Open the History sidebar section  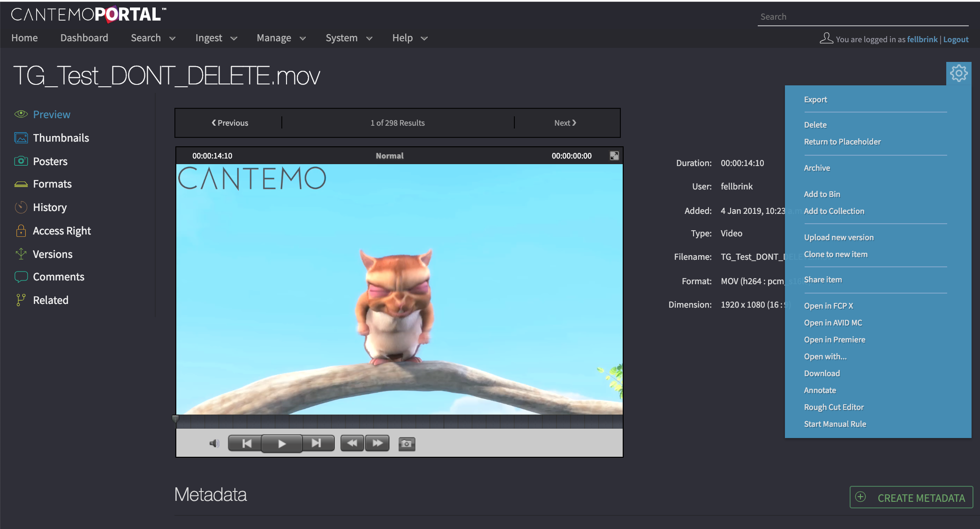click(x=50, y=207)
